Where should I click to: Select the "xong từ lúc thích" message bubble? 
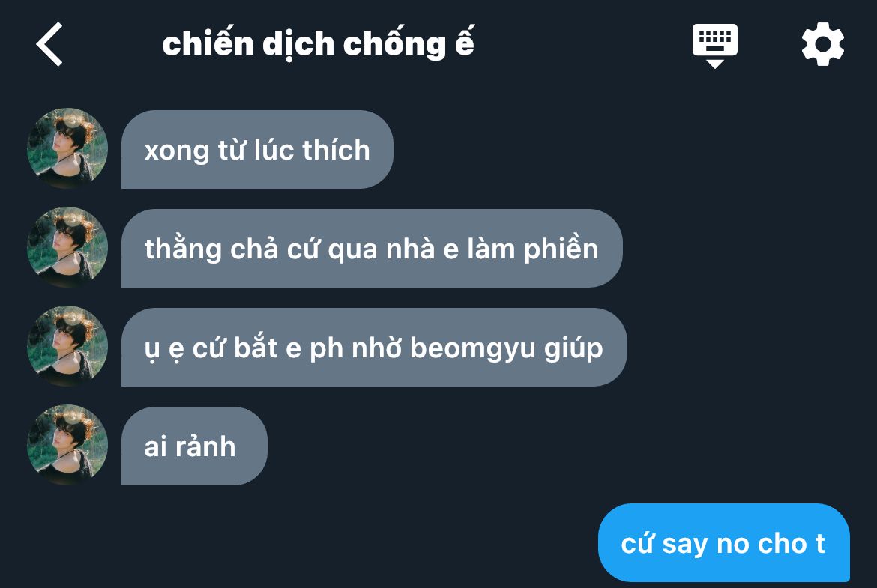257,149
